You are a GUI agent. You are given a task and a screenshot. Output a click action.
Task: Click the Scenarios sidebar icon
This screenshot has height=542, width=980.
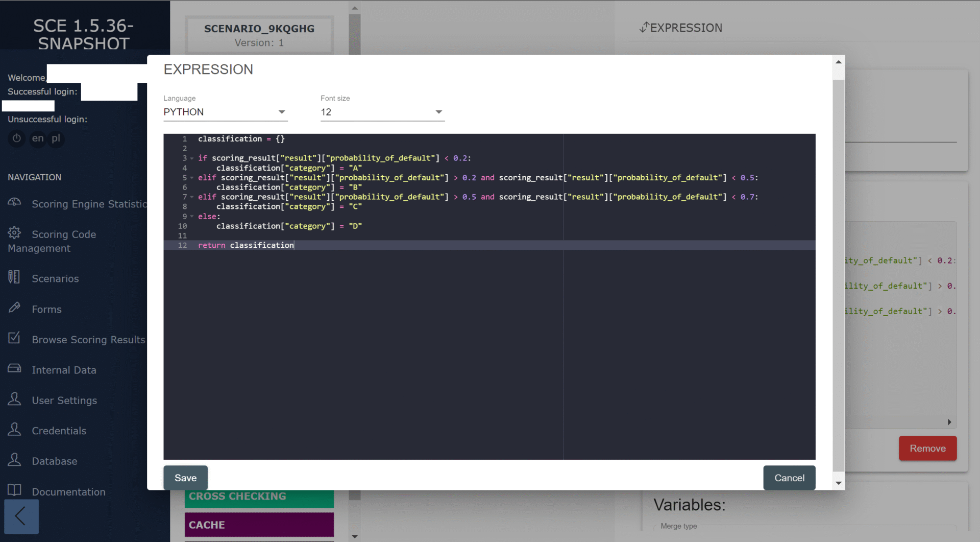click(14, 277)
